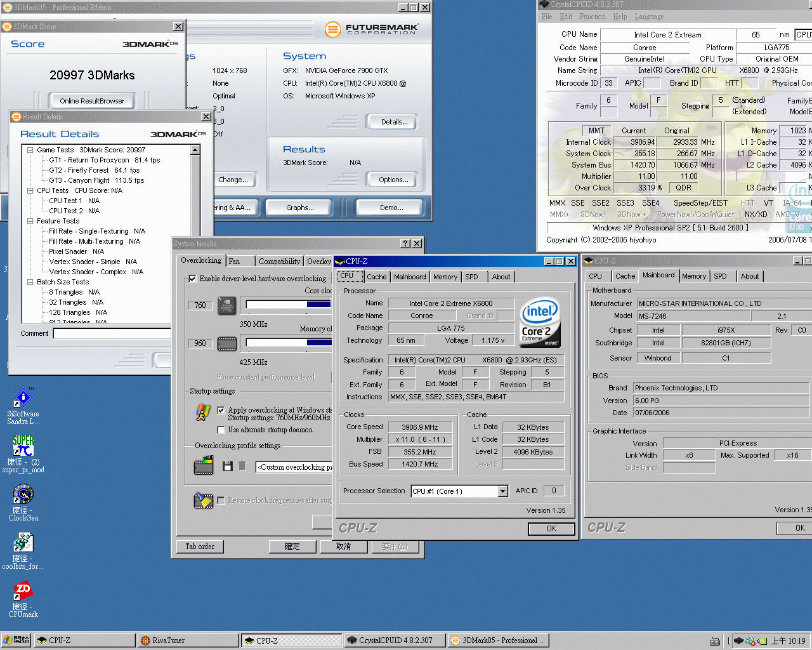Select the GT2 - Firefly Forest row
Viewport: 812px width, 650px height.
coord(95,170)
